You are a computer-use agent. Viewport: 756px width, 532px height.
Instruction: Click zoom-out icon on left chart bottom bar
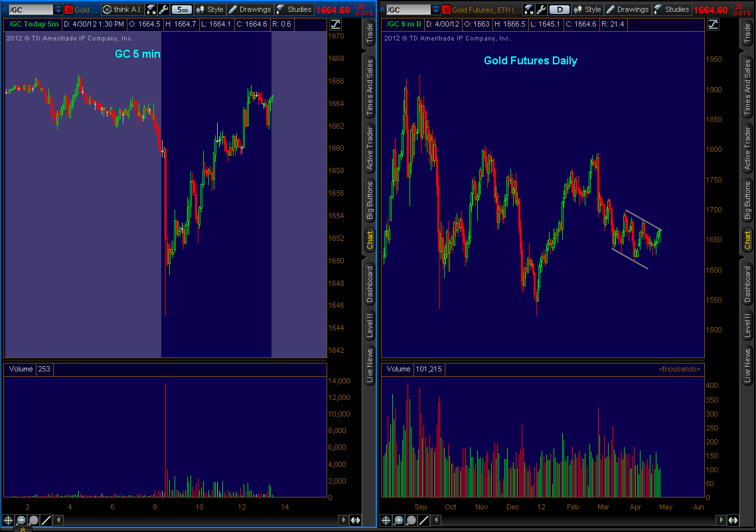(33, 520)
